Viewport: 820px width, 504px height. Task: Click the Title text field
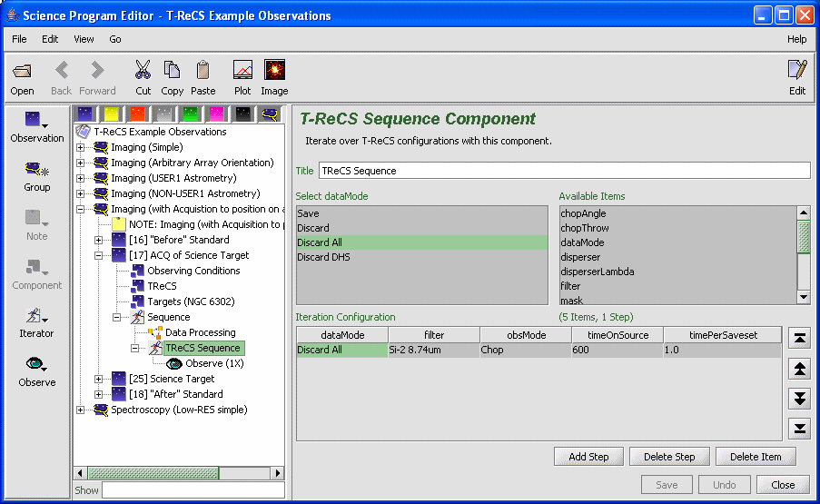click(x=564, y=171)
